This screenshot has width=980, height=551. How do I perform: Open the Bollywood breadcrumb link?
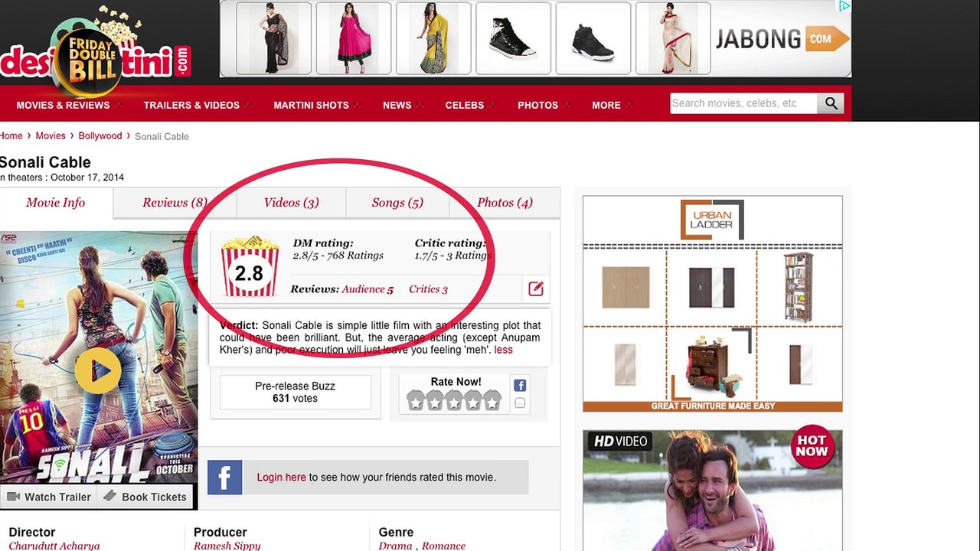click(x=100, y=135)
